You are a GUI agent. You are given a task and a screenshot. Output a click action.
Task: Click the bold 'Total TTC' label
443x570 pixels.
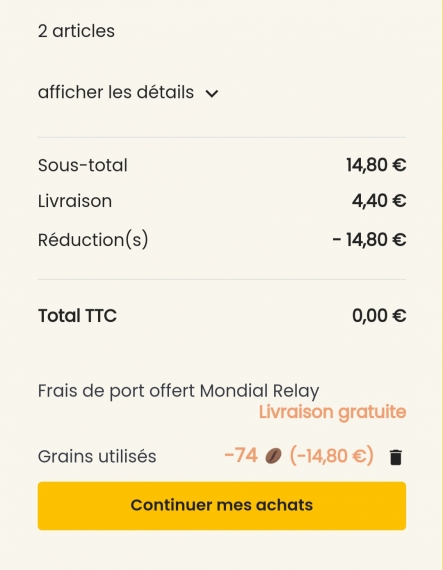pos(77,316)
